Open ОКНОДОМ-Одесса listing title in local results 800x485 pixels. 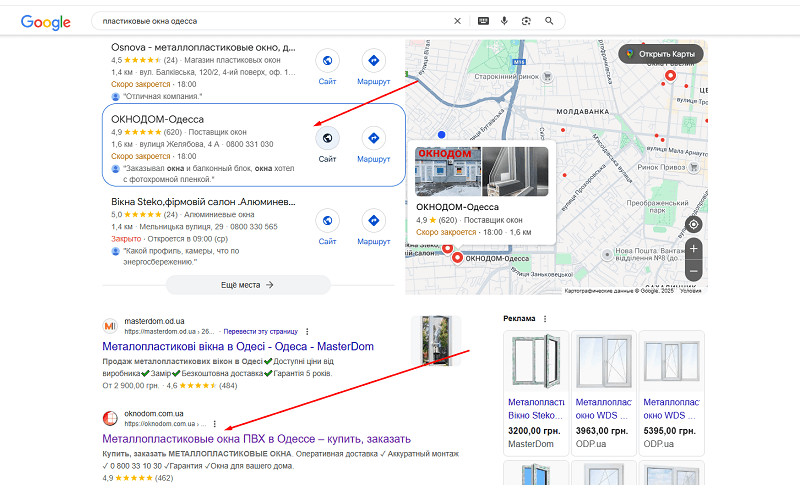coord(157,119)
